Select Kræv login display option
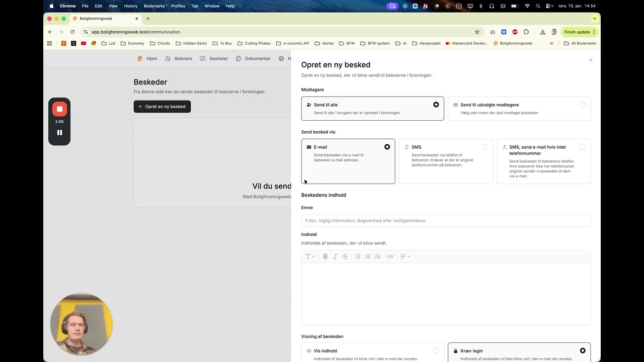The height and width of the screenshot is (362, 644). point(519,352)
